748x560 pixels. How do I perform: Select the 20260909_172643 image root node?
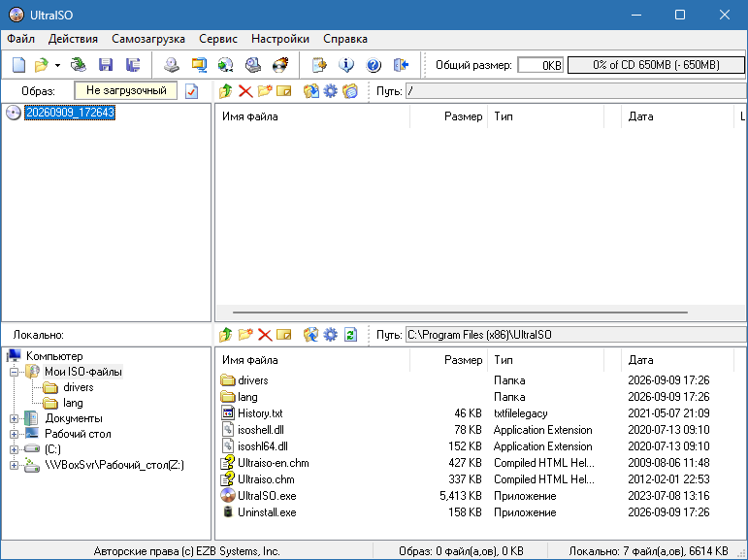[70, 113]
